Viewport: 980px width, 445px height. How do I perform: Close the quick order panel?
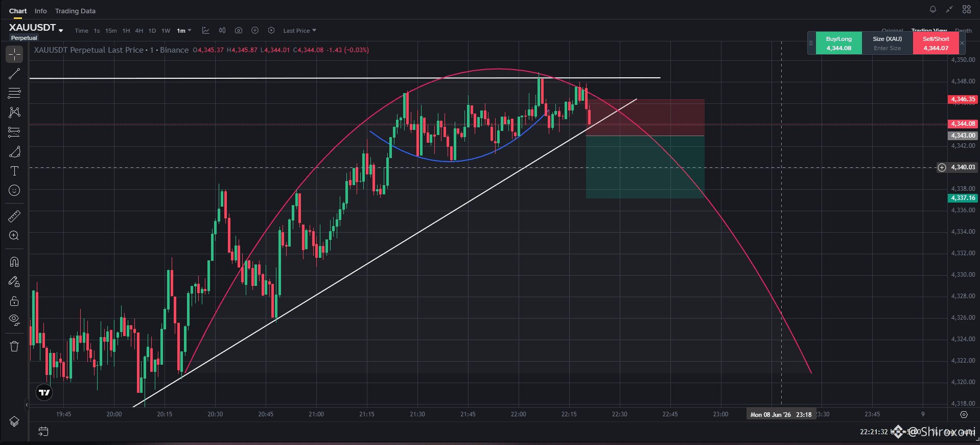pos(962,43)
